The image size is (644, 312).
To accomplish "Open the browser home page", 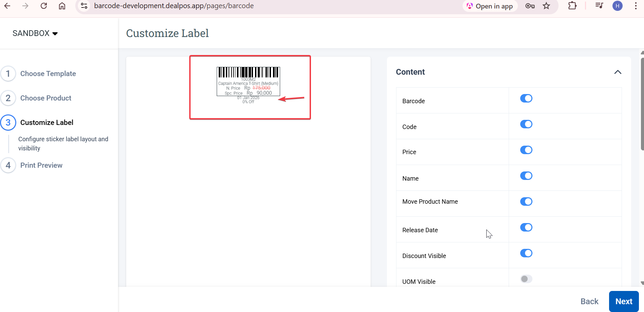I will point(62,6).
